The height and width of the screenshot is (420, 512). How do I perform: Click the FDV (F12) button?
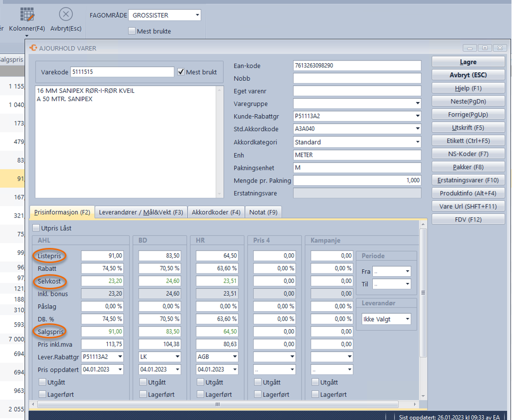pos(468,219)
